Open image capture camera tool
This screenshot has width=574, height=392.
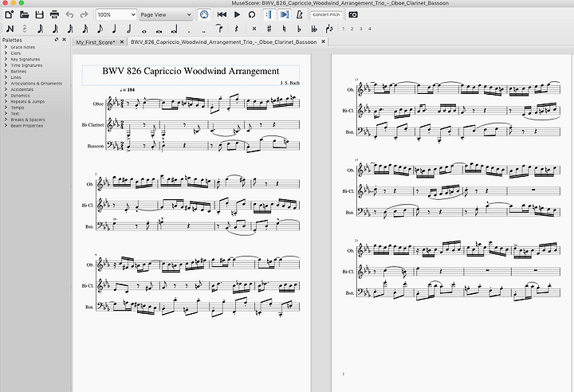(x=353, y=14)
